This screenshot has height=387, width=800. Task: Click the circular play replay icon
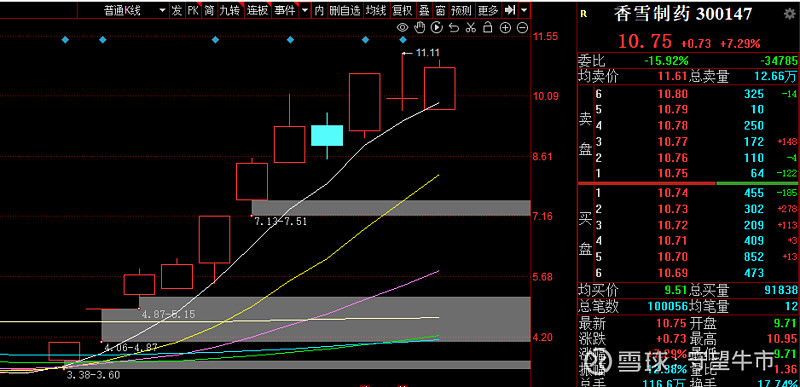click(x=437, y=27)
